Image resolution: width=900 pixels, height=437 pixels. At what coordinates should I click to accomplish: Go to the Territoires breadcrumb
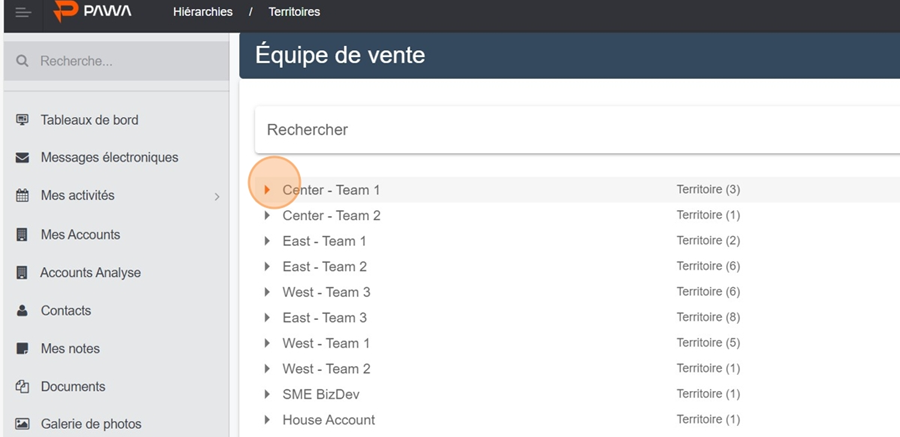(x=294, y=11)
